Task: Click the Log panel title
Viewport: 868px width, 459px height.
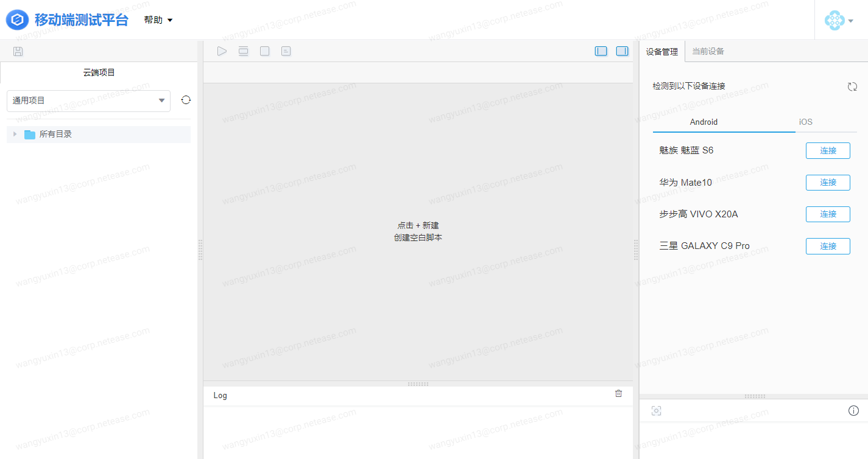Action: pyautogui.click(x=220, y=396)
